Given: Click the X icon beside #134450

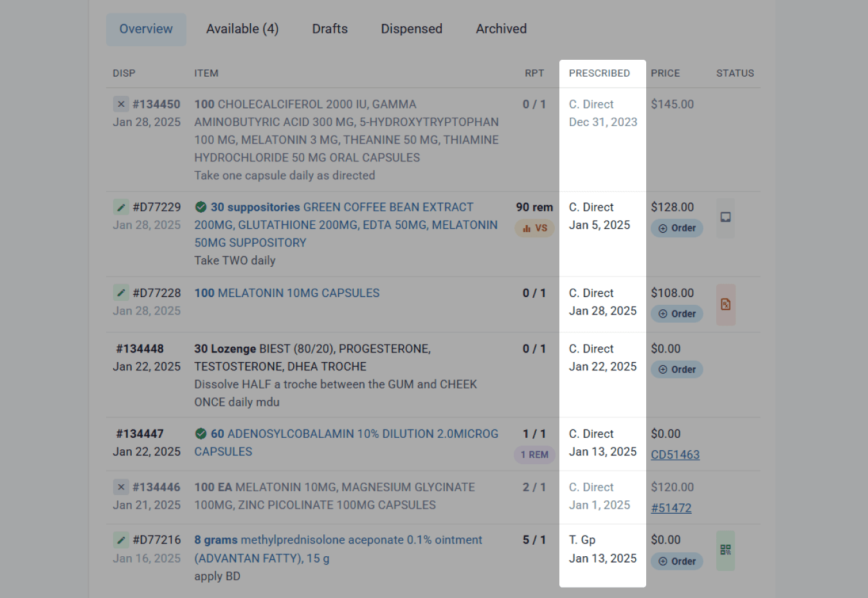Looking at the screenshot, I should point(121,104).
